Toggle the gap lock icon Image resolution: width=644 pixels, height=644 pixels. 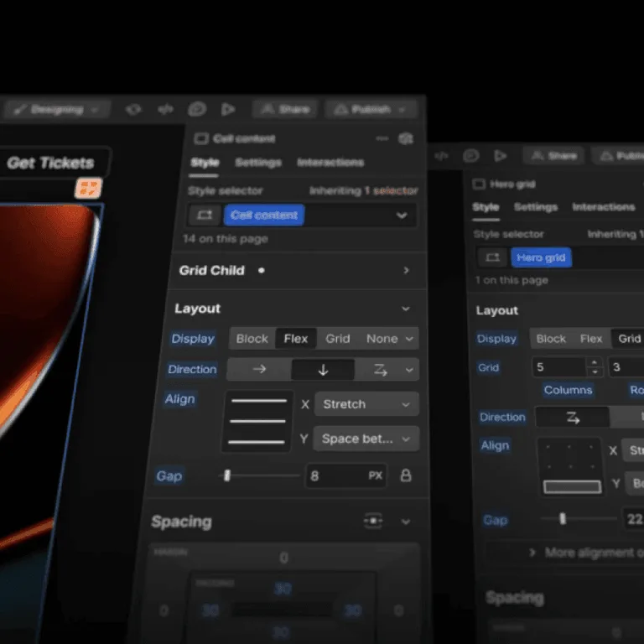click(406, 475)
